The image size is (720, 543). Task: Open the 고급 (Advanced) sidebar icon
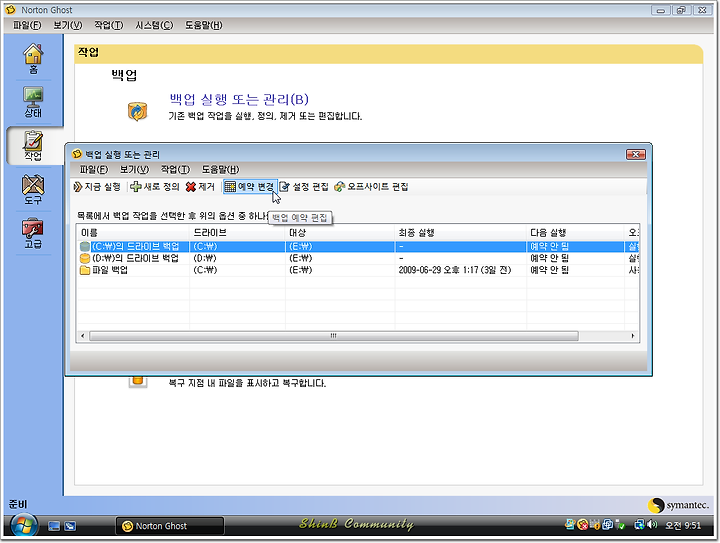(x=33, y=233)
